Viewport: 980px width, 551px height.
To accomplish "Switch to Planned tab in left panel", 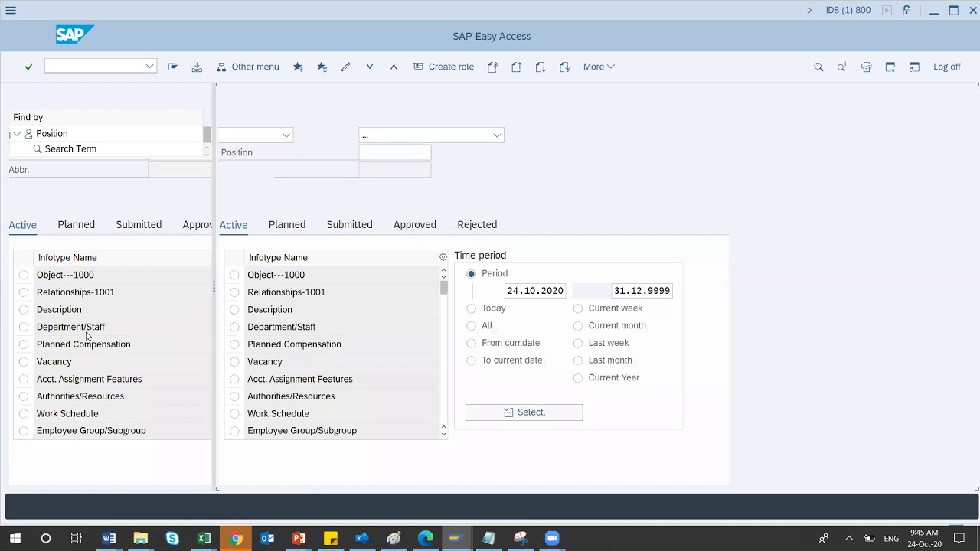I will 77,224.
